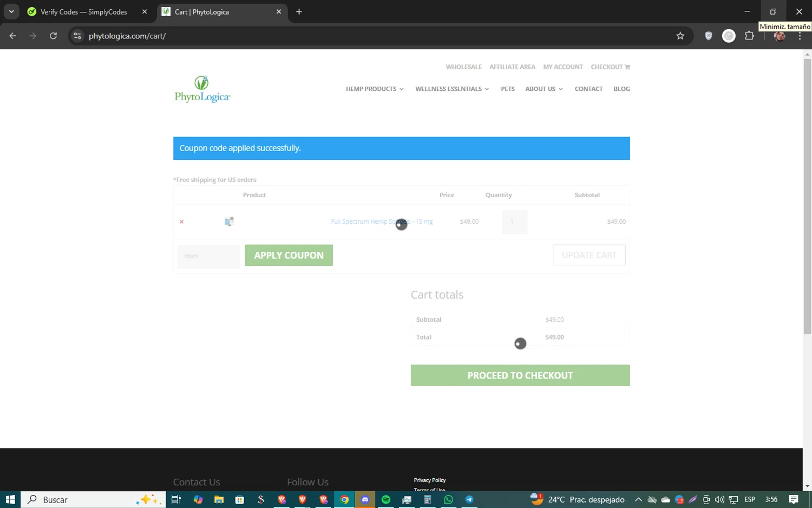This screenshot has width=812, height=508.
Task: Close the Verify Codes tab
Action: pyautogui.click(x=144, y=11)
